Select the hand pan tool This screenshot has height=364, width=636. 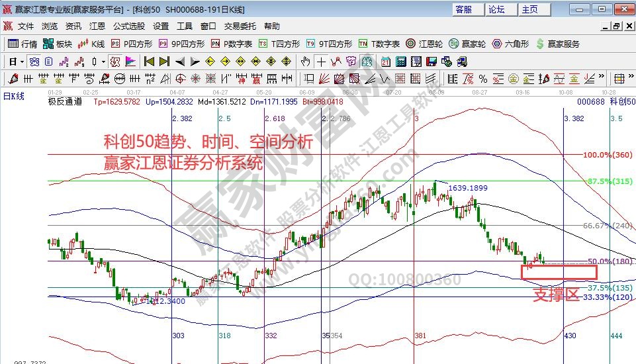pyautogui.click(x=305, y=62)
